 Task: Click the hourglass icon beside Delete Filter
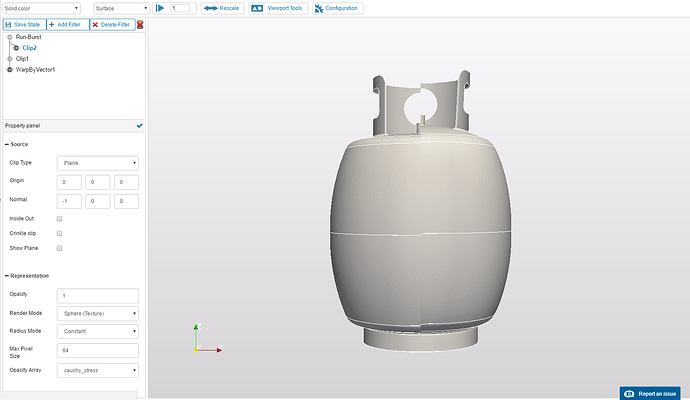pos(140,24)
